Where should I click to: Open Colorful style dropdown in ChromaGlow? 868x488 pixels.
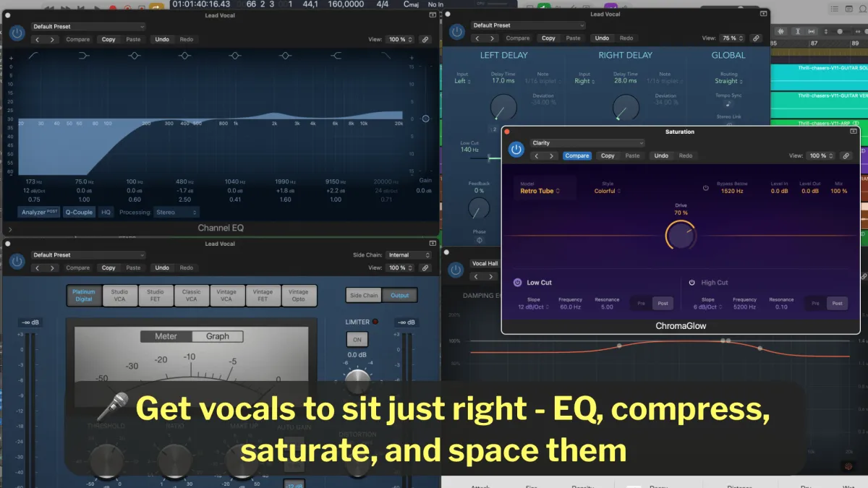606,191
